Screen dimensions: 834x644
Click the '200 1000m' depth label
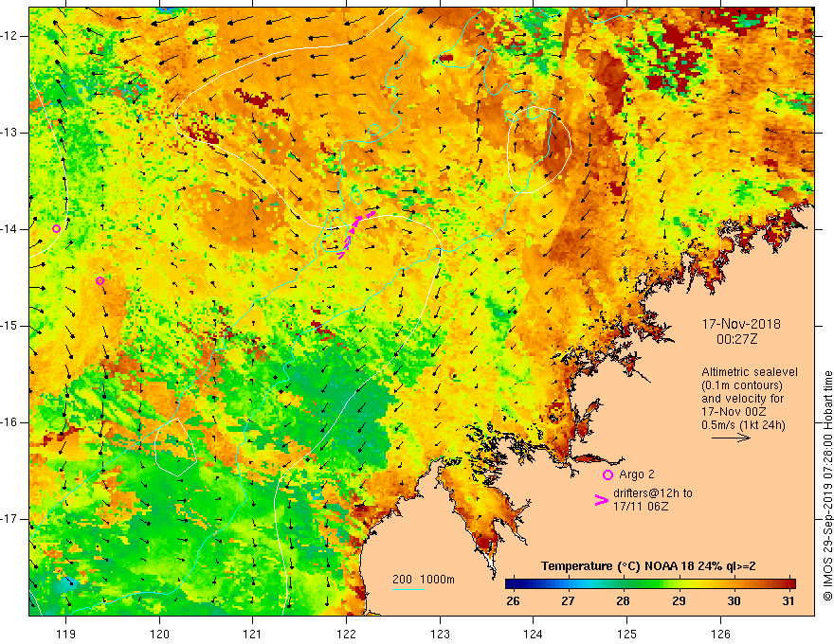(x=424, y=580)
